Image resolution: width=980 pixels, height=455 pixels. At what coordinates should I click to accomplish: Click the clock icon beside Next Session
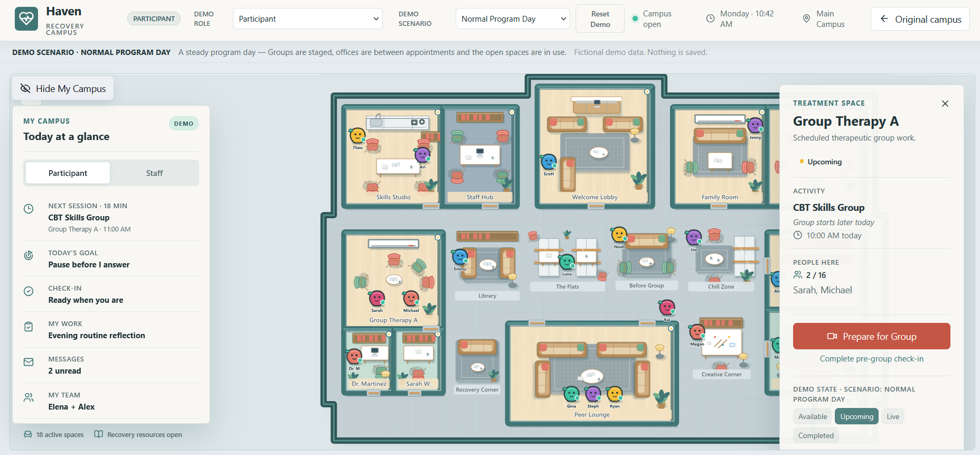point(29,209)
